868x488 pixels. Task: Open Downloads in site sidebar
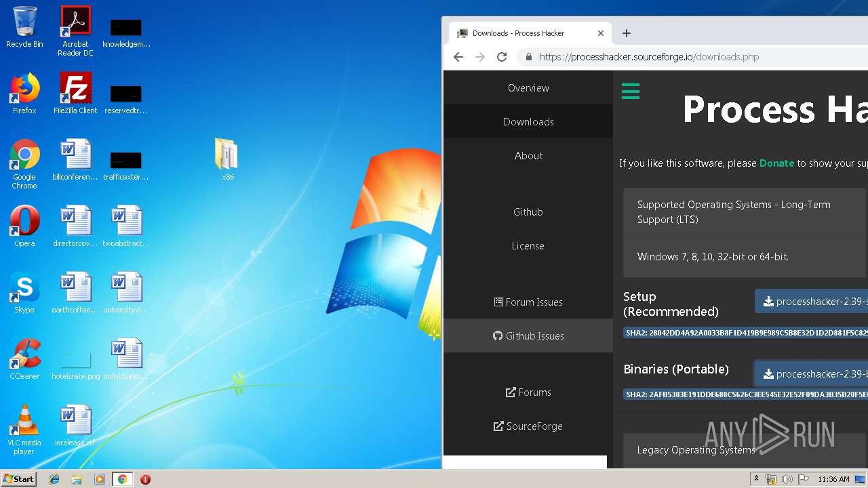(x=528, y=121)
